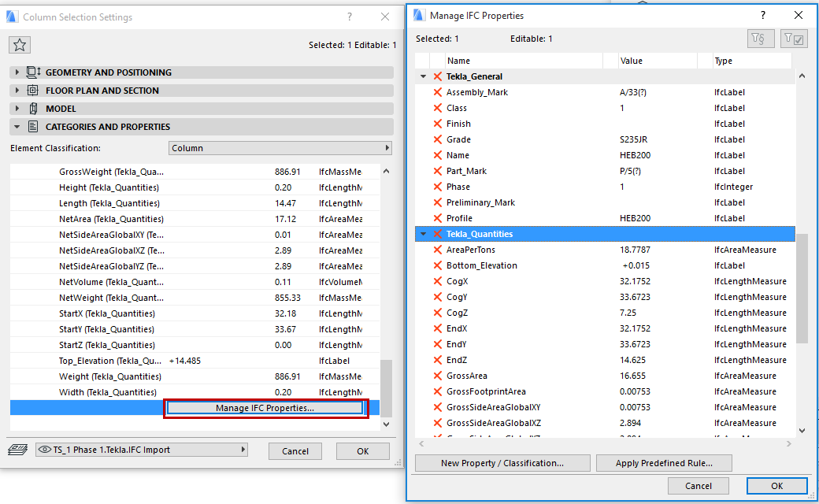Click first filter icon in Manage IFC Properties

click(760, 39)
